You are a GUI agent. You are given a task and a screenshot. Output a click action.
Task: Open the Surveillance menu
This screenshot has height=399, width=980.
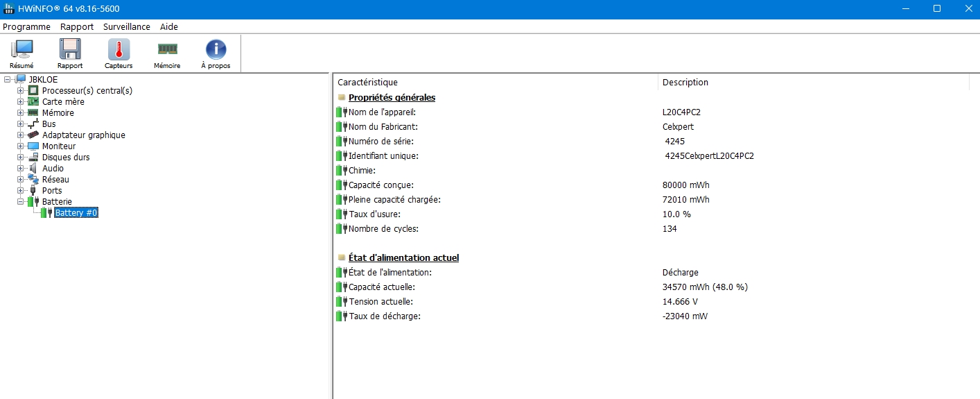coord(126,27)
